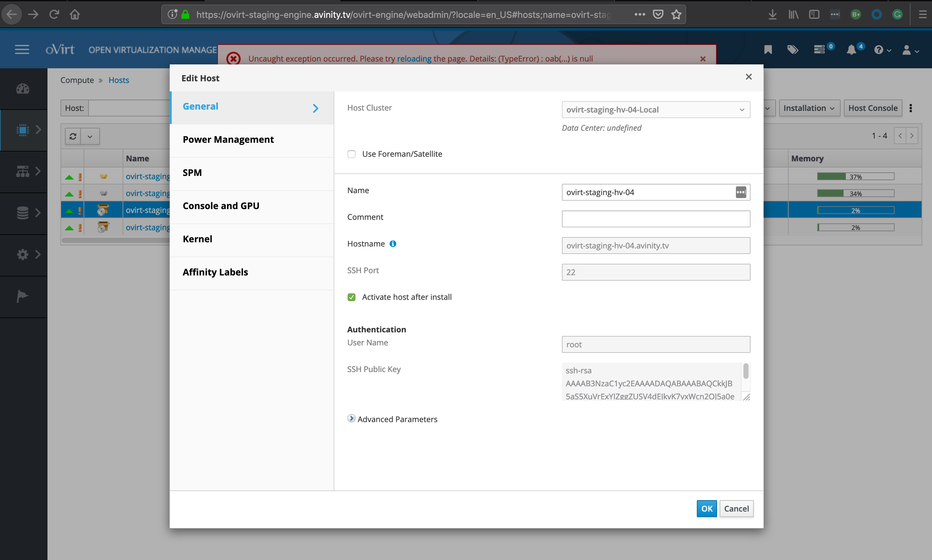Open the Host Cluster dropdown

(655, 110)
